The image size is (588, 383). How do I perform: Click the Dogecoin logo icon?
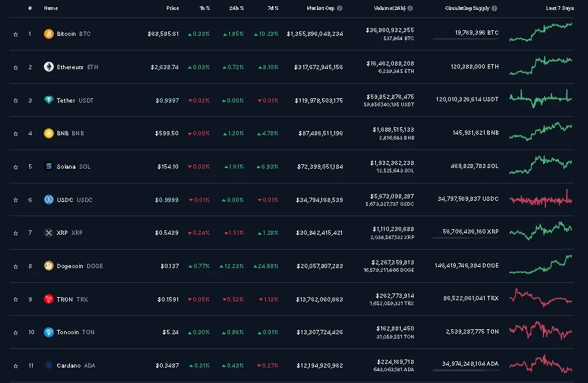coord(49,266)
